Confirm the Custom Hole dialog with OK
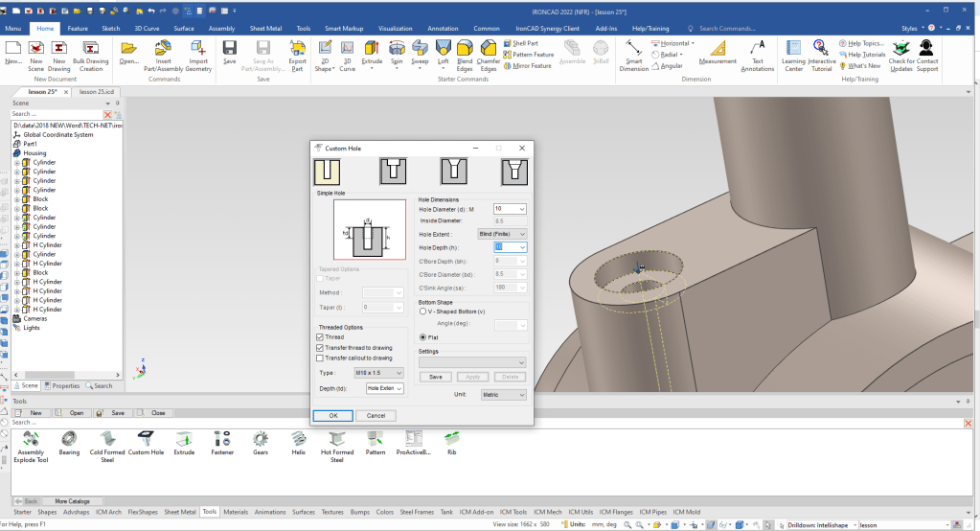Viewport: 980px width, 531px height. [332, 415]
